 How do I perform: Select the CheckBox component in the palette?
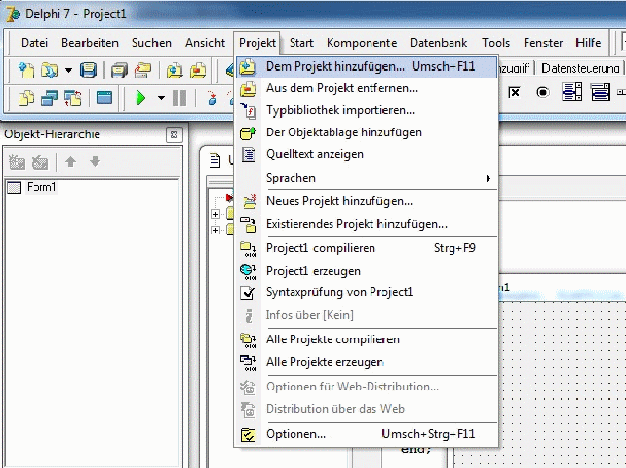516,93
